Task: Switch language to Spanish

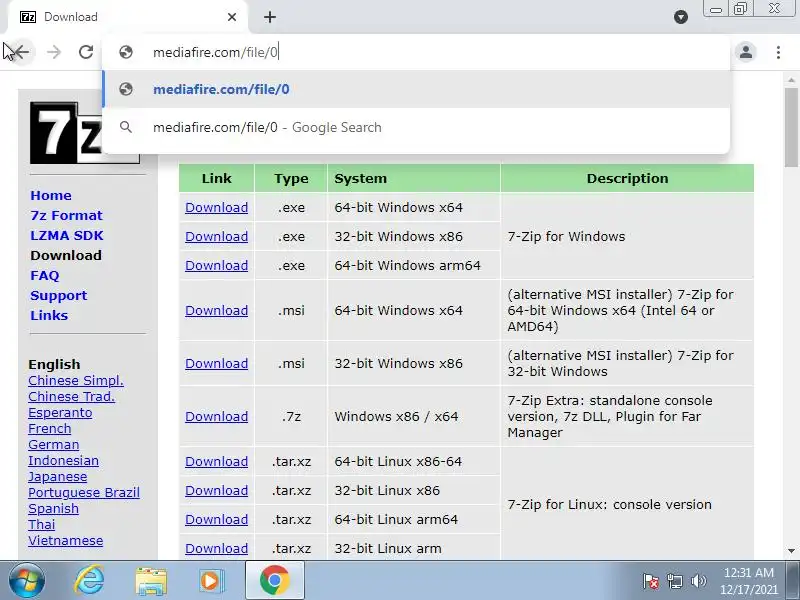Action: [53, 509]
